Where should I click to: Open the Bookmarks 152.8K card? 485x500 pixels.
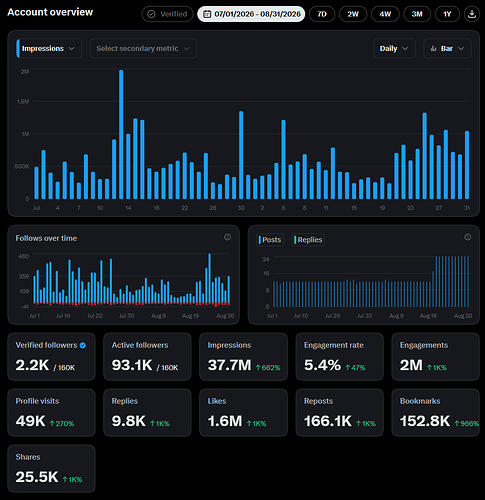(x=436, y=413)
